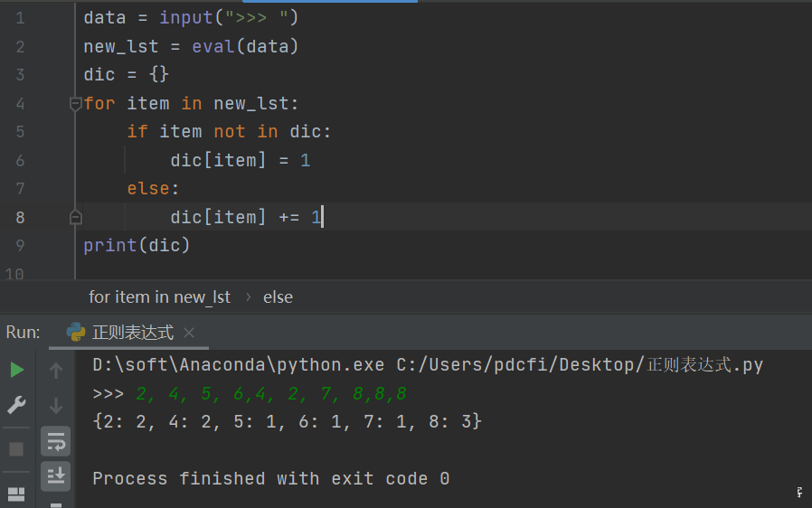Click the Up the stack trace arrow

pyautogui.click(x=56, y=371)
